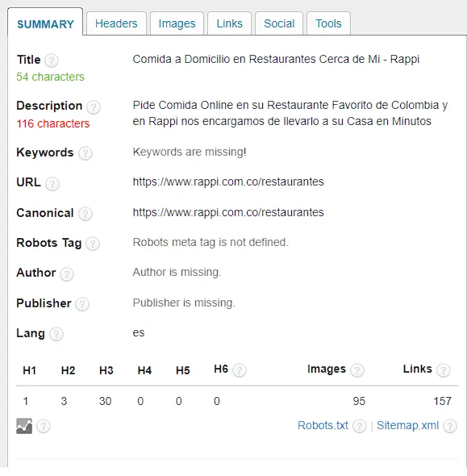Image resolution: width=467 pixels, height=476 pixels.
Task: Click the H1 column header
Action: [x=29, y=370]
